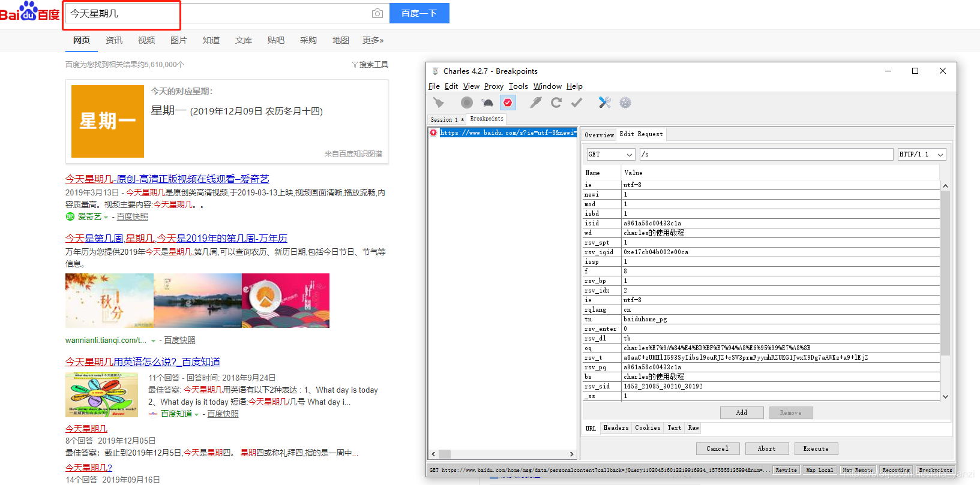Select the 资讯 tab on Baidu

114,40
